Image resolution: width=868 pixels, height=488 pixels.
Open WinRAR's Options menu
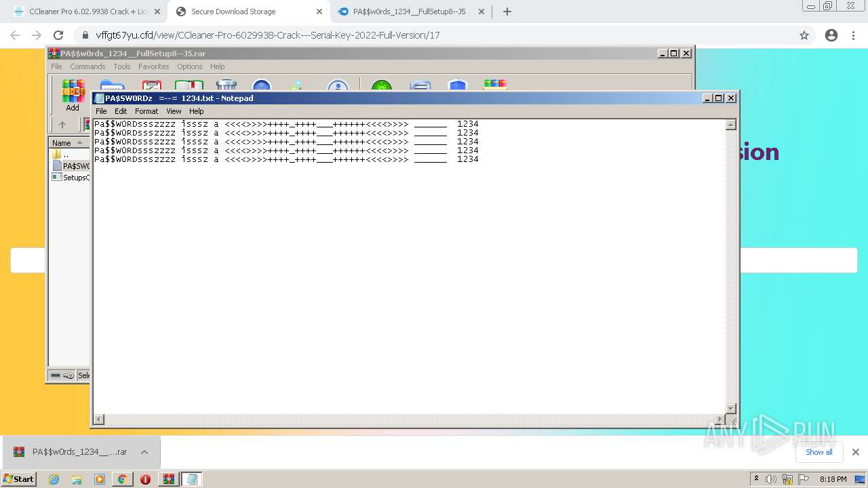[x=189, y=66]
